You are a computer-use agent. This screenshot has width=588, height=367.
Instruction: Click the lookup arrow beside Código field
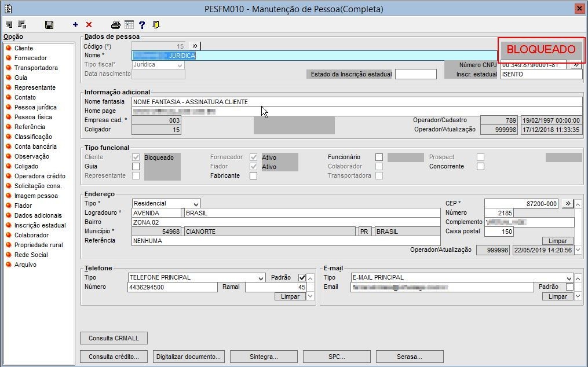(195, 46)
